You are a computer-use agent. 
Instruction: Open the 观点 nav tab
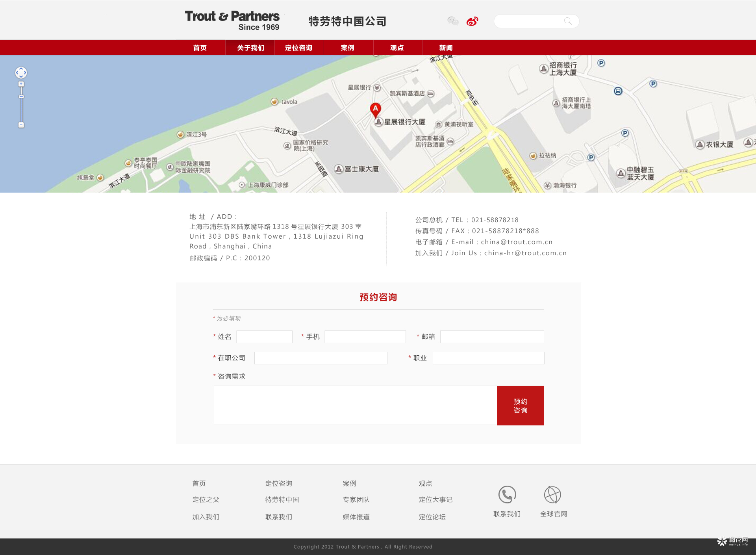397,48
